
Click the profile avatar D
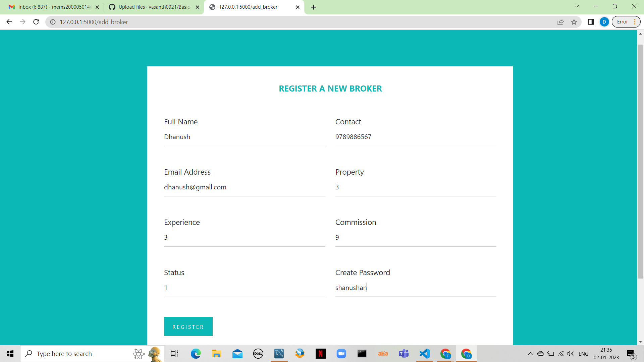tap(604, 22)
